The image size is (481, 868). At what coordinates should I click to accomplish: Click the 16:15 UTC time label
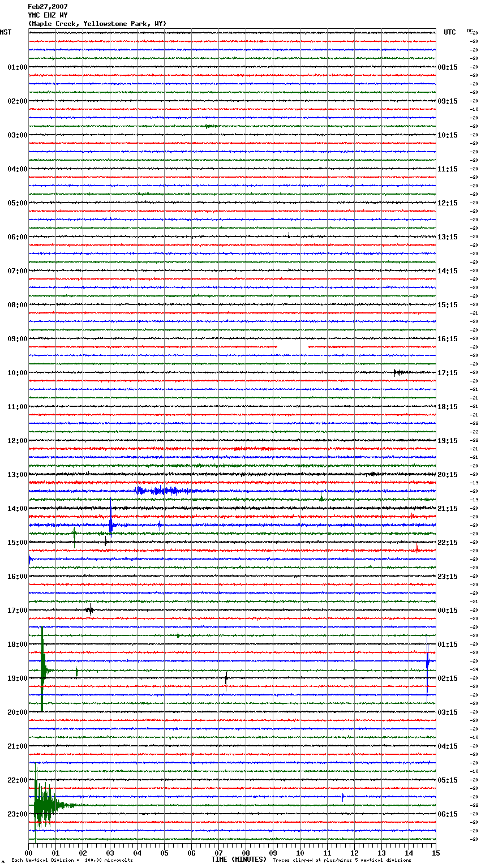pyautogui.click(x=448, y=339)
